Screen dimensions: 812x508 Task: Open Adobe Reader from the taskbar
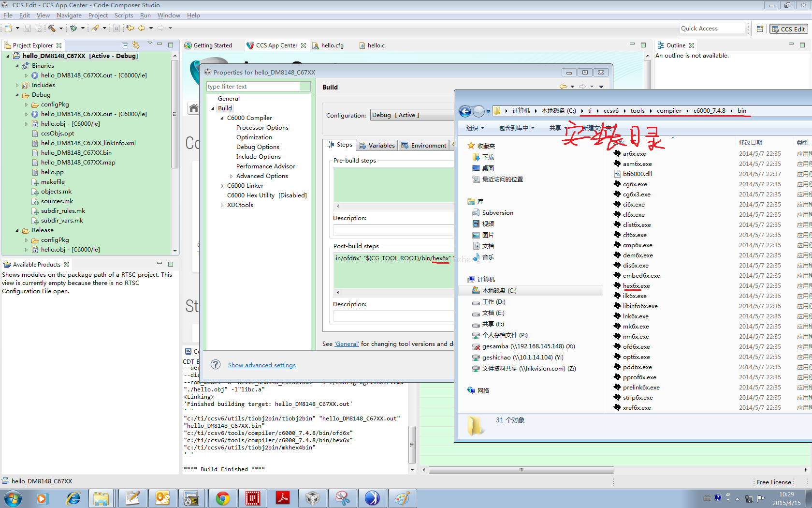[x=283, y=498]
